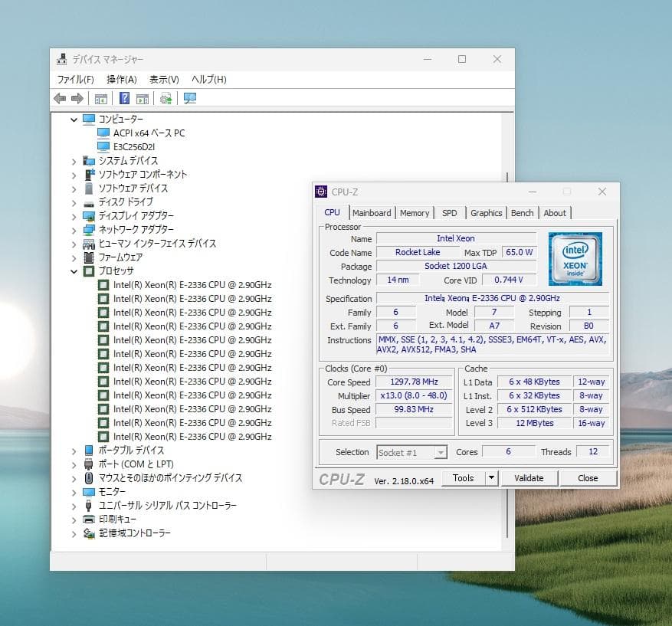Viewport: 672px width, 626px height.
Task: Click the Core Speed 1297.78 MHz value
Action: (414, 382)
